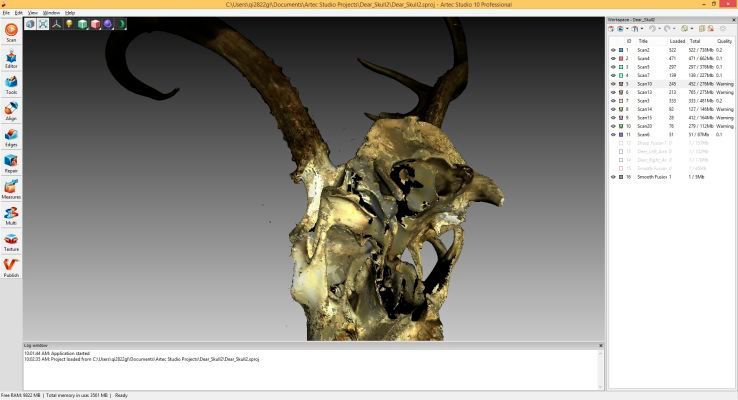Open the View menu

33,12
